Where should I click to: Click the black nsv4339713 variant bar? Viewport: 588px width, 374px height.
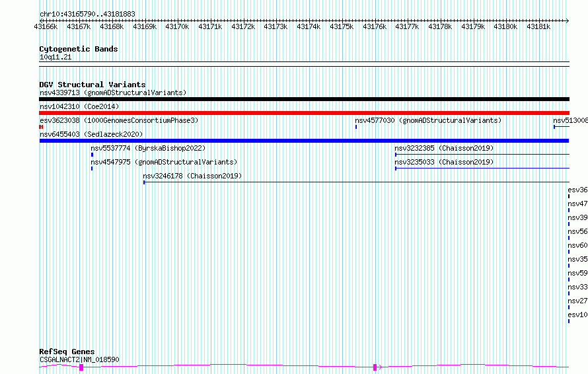click(304, 99)
